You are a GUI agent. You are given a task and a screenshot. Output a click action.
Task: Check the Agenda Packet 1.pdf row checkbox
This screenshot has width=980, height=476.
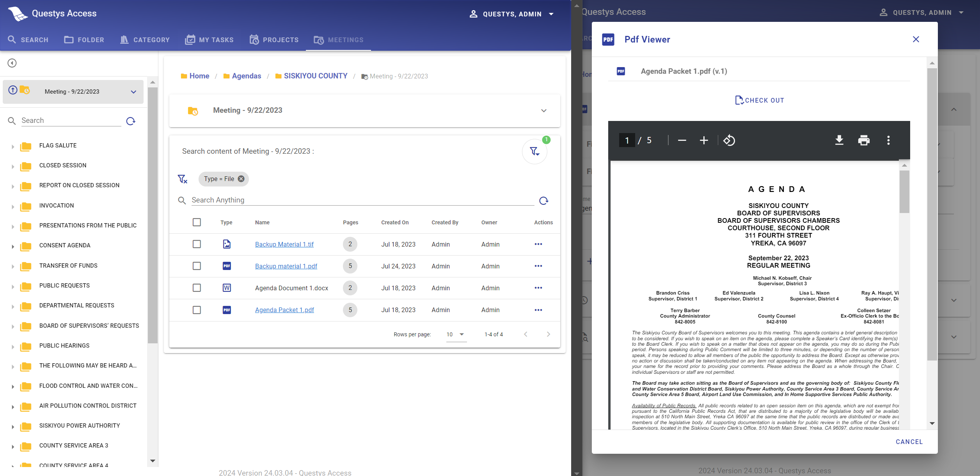(197, 310)
